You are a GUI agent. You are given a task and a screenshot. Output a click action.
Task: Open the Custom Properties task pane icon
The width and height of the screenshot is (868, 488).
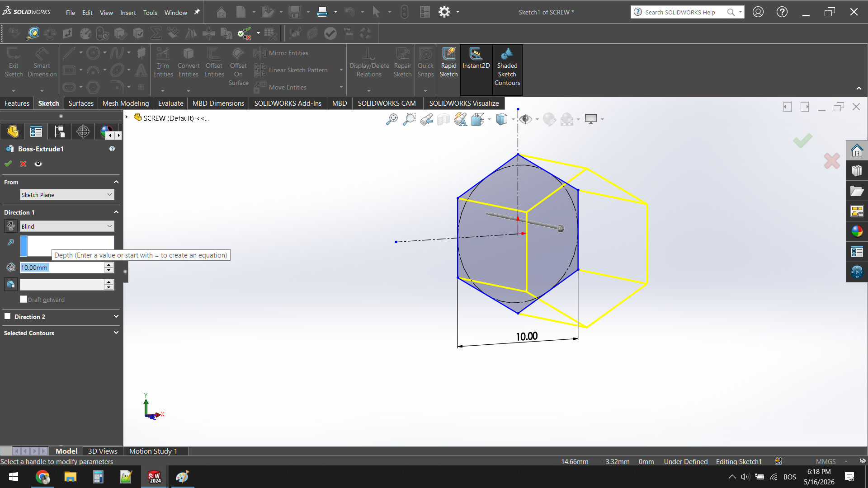click(857, 252)
